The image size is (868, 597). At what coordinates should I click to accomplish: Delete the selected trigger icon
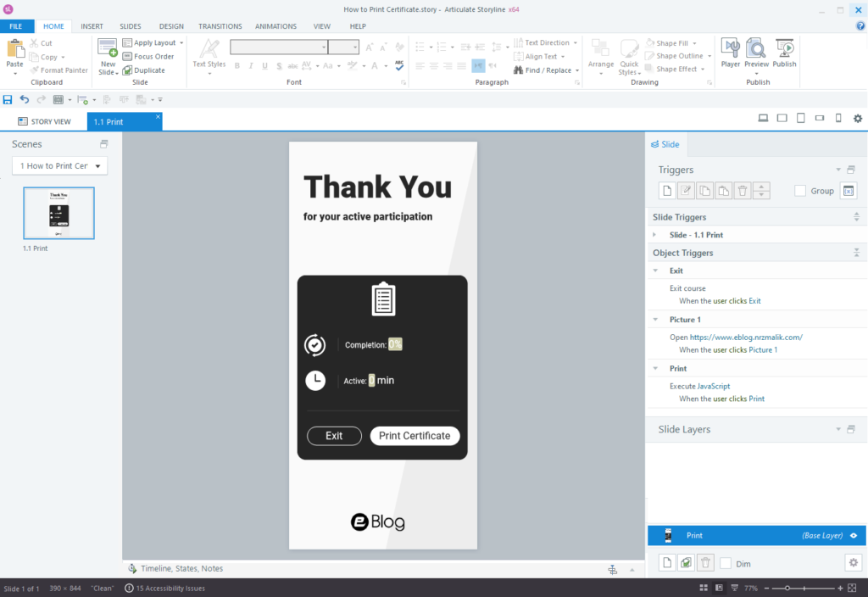(743, 191)
